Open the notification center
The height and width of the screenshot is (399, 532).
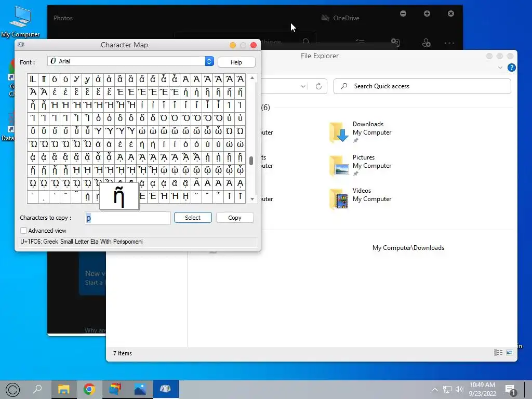[x=510, y=390]
